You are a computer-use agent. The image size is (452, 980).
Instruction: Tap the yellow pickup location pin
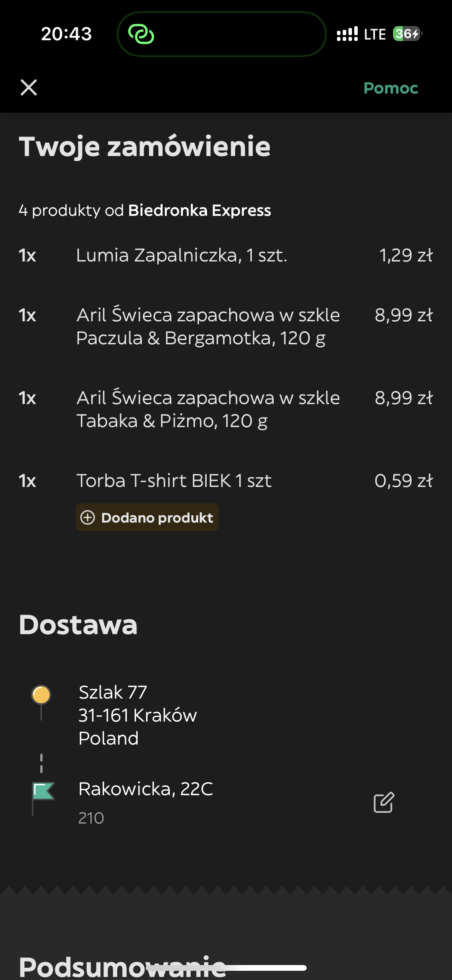(41, 695)
